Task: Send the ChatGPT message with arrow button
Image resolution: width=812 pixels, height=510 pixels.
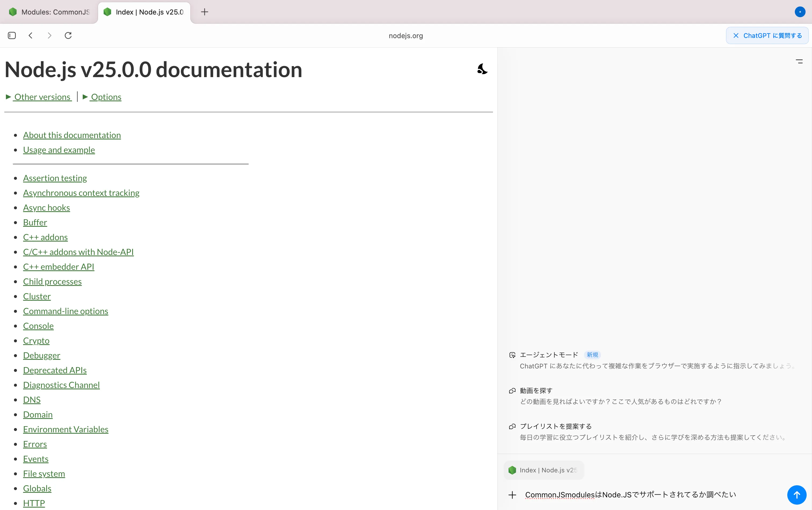Action: (796, 495)
